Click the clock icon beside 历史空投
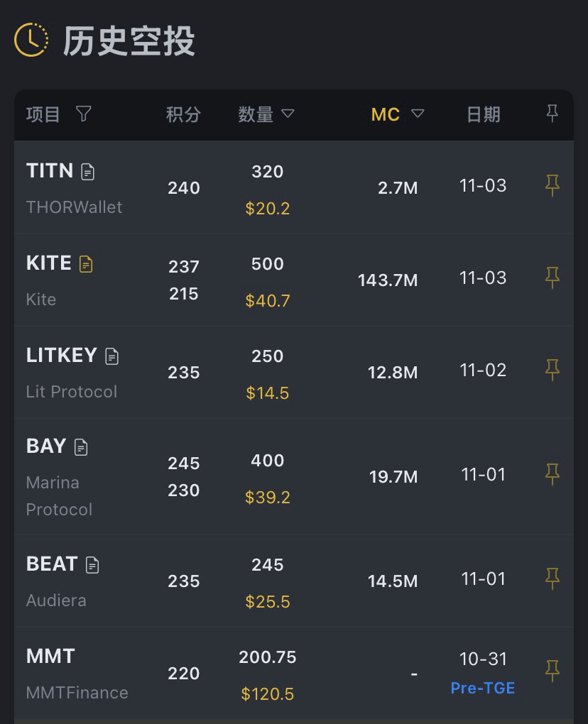 pyautogui.click(x=31, y=40)
